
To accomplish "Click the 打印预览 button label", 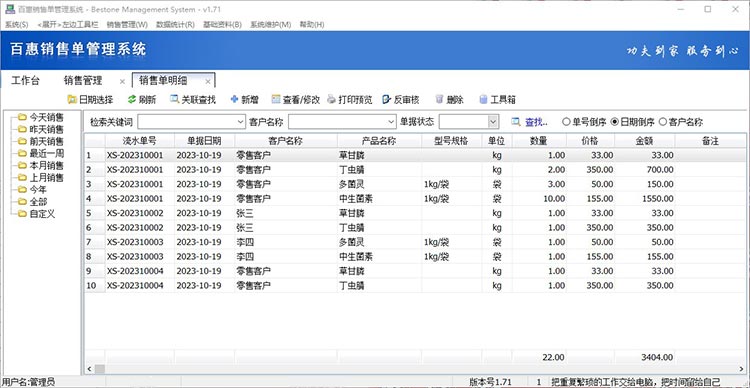I will (355, 100).
